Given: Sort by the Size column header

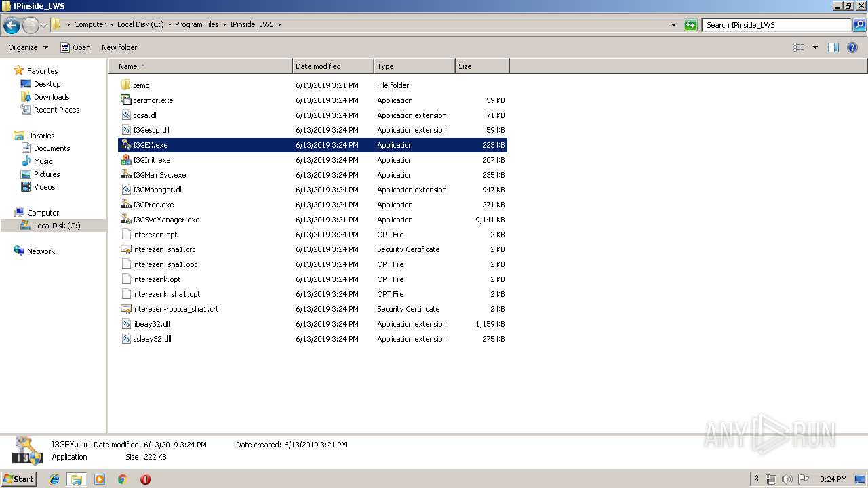Looking at the screenshot, I should (482, 66).
